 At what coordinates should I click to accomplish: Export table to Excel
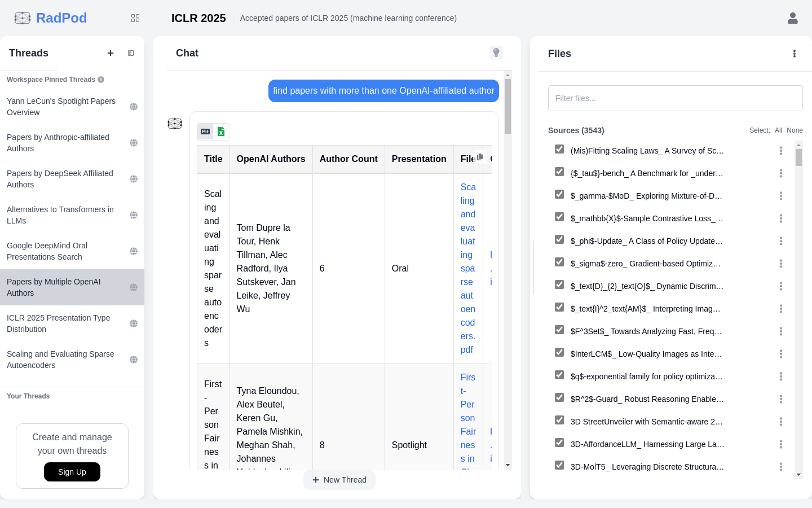click(221, 132)
